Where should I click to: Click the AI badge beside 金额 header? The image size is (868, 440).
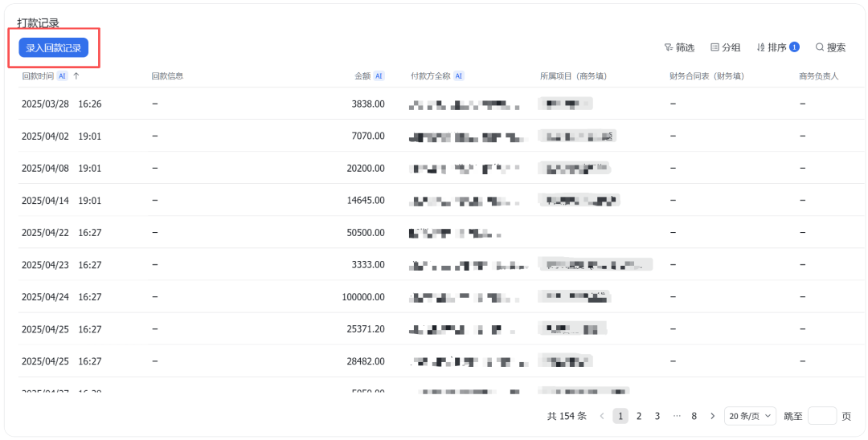pyautogui.click(x=379, y=76)
